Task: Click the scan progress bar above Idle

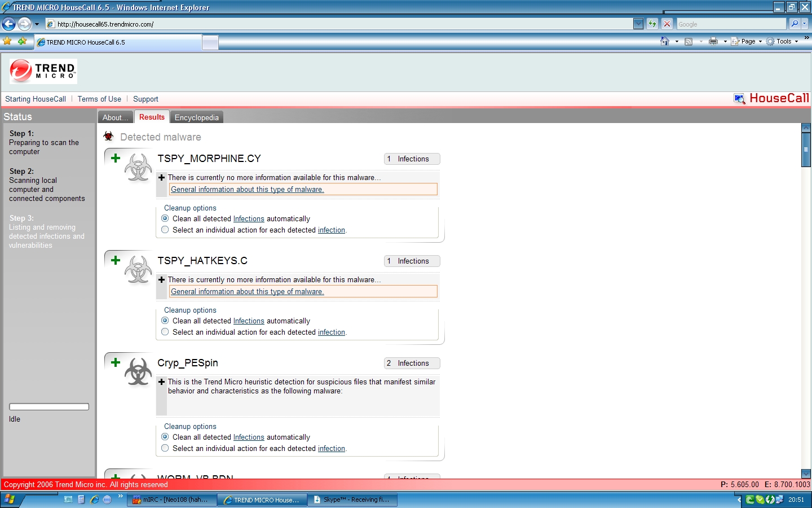Action: pyautogui.click(x=49, y=407)
